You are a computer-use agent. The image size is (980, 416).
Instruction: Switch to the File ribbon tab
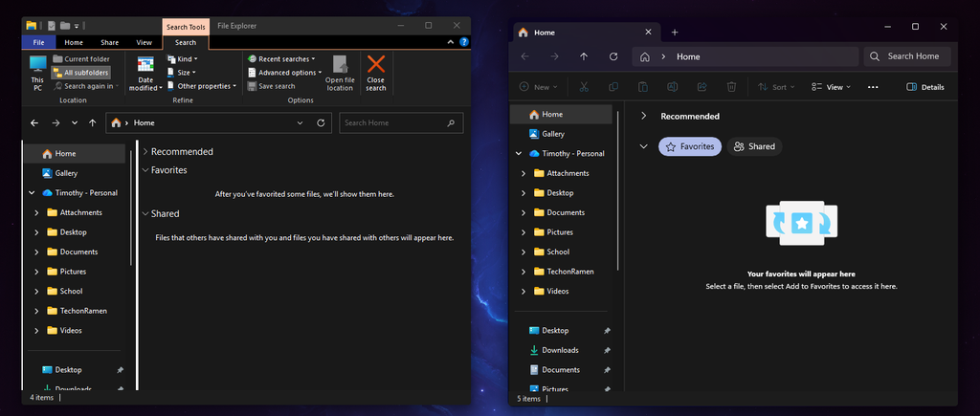point(38,42)
